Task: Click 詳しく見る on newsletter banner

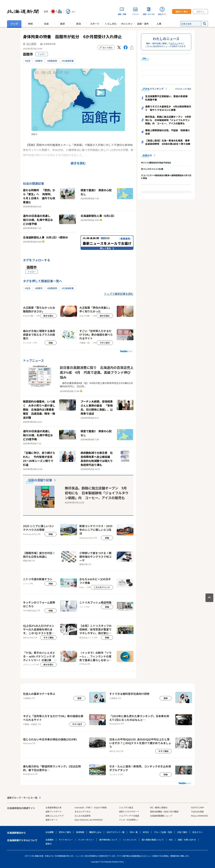Action: (107, 248)
